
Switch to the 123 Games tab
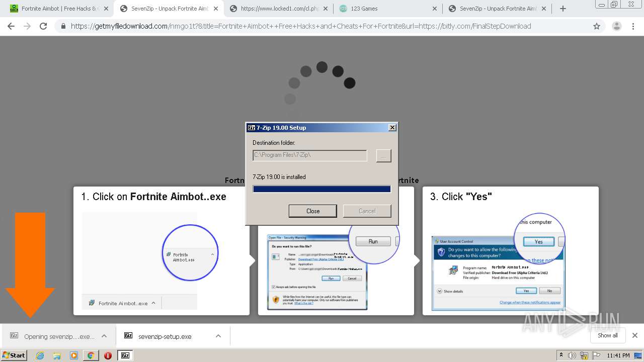click(387, 9)
